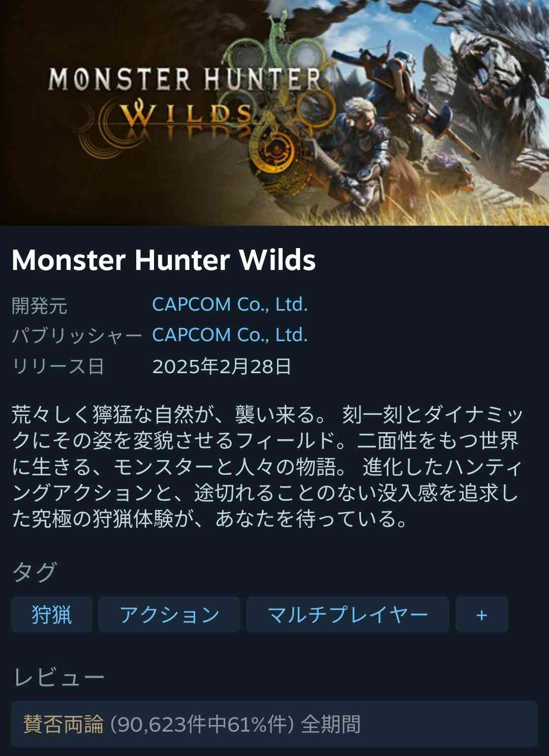Tap the Monster Hunter Wilds banner image
Image resolution: width=549 pixels, height=756 pixels.
[274, 112]
